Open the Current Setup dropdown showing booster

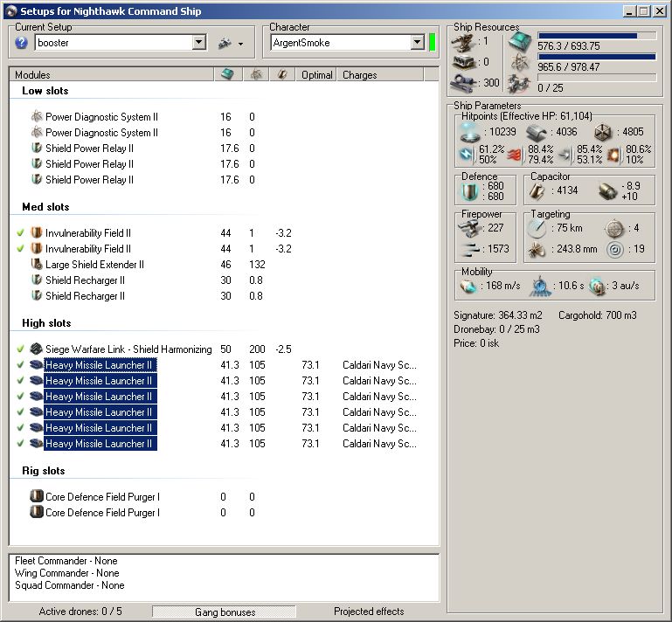198,43
